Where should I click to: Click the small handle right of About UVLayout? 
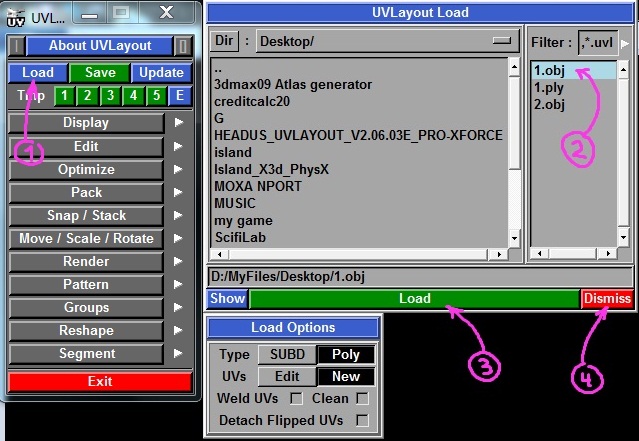183,46
